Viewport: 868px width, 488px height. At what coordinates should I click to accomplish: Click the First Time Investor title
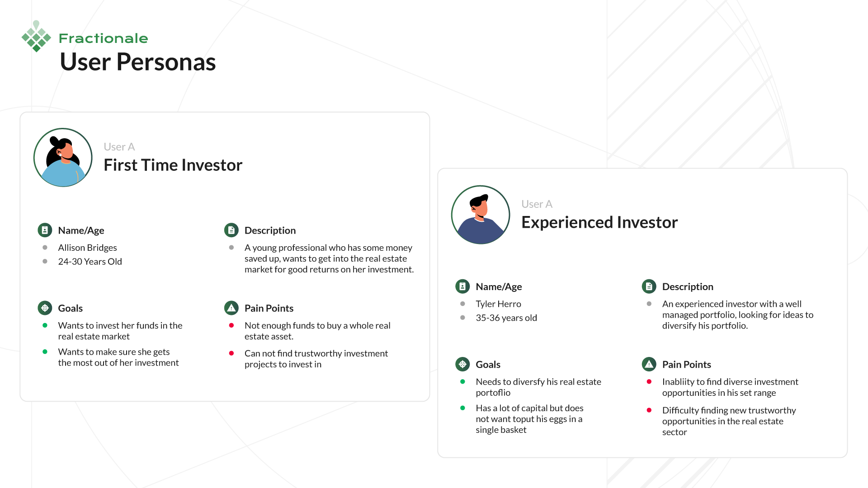[173, 165]
